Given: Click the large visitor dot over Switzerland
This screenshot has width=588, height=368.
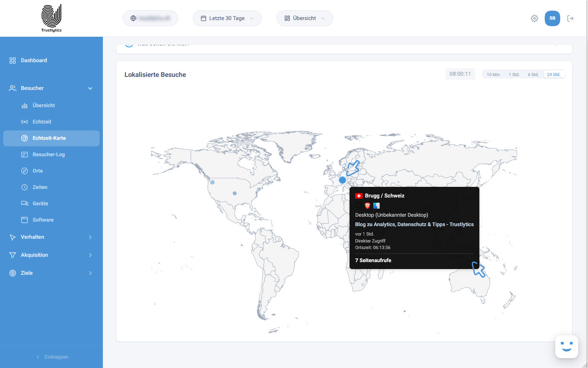Looking at the screenshot, I should click(x=342, y=180).
